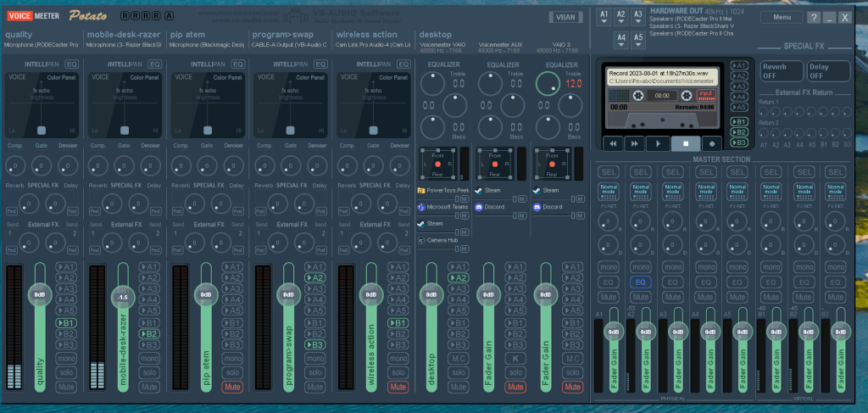
Task: Open EQ on the quality strip's Intellipan header
Action: 72,64
